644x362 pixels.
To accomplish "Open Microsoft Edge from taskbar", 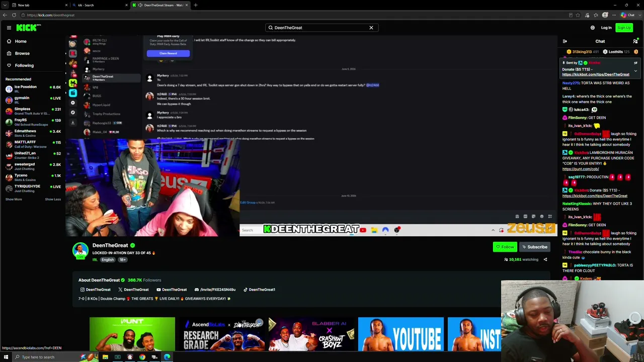I will (167, 357).
